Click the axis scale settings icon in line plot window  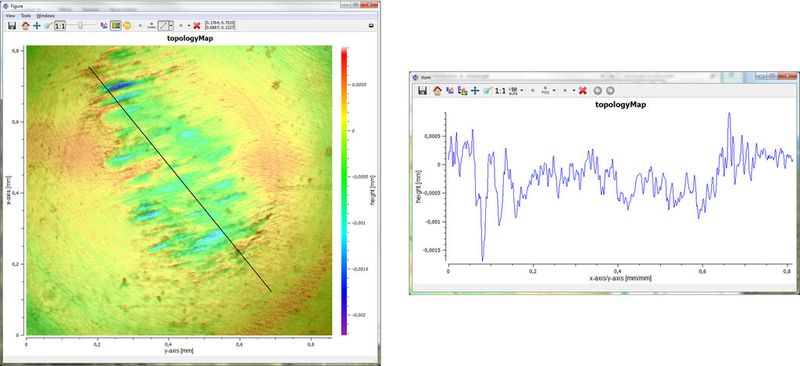click(450, 90)
